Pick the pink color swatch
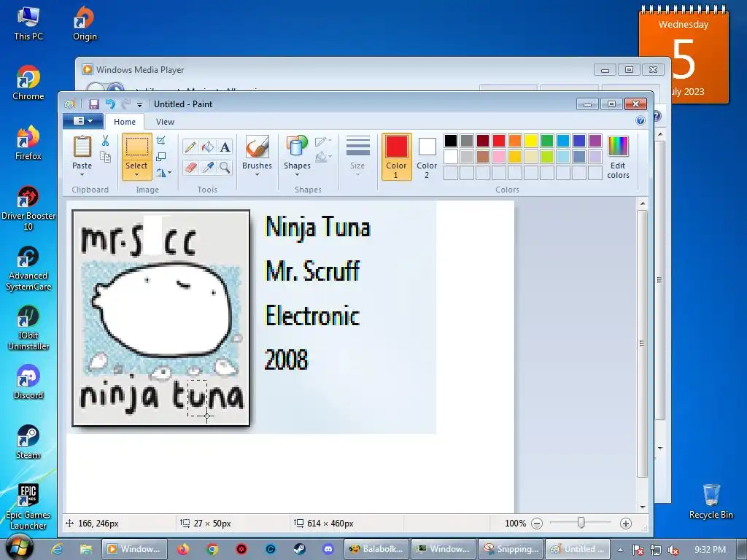 499,156
